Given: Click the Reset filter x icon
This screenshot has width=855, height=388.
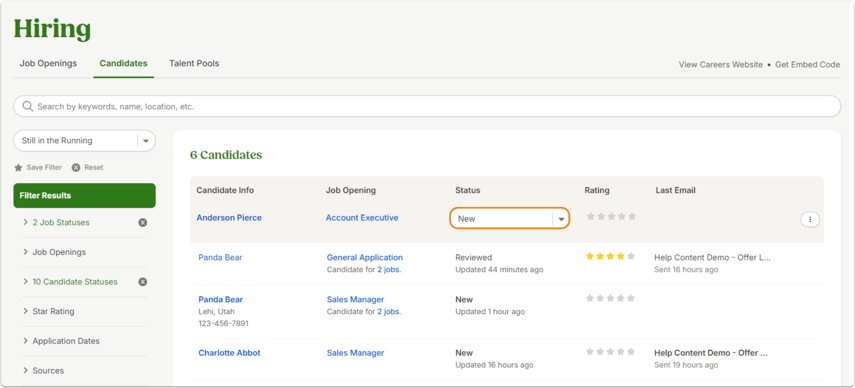Looking at the screenshot, I should click(76, 168).
